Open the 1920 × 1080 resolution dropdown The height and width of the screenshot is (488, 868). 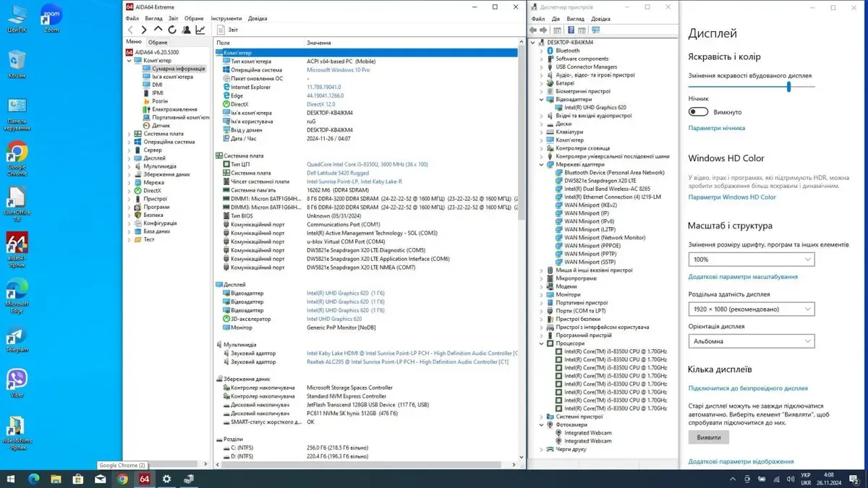pyautogui.click(x=751, y=309)
